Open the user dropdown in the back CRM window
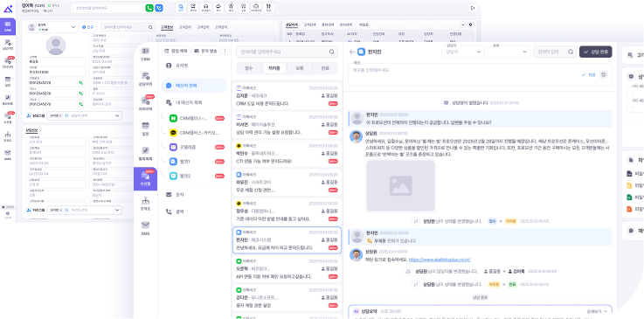The image size is (644, 319). coord(52,27)
